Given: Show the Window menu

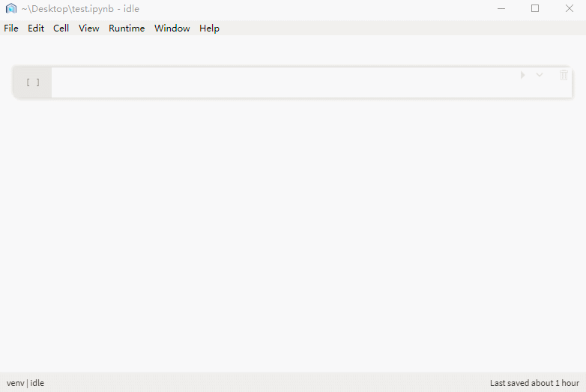Looking at the screenshot, I should pyautogui.click(x=172, y=28).
